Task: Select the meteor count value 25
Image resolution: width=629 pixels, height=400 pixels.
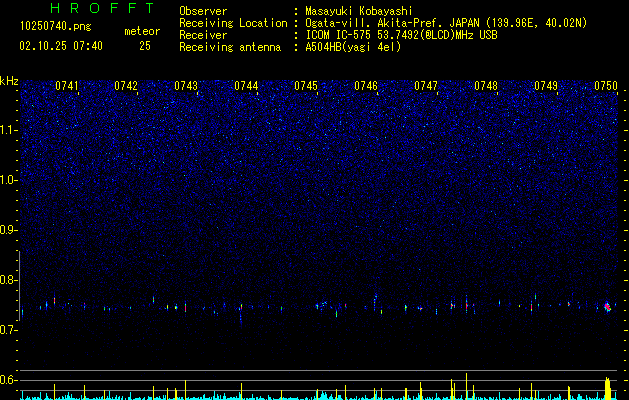Action: coord(145,46)
